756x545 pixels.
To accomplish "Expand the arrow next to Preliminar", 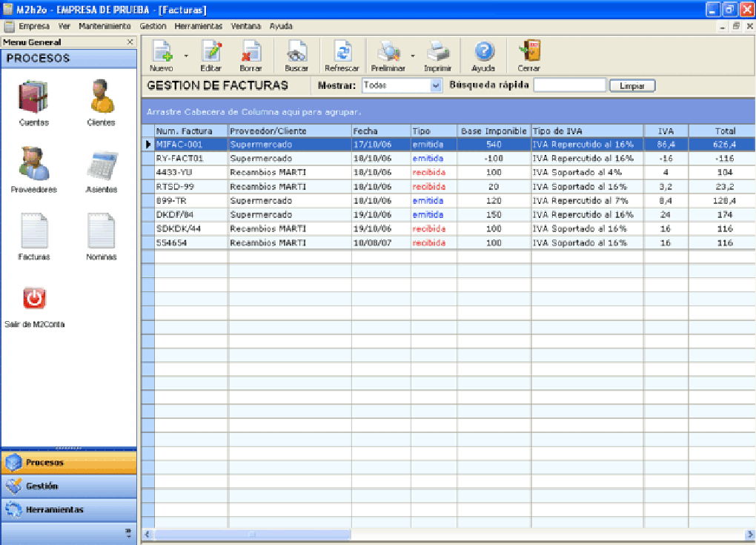I will click(x=413, y=56).
